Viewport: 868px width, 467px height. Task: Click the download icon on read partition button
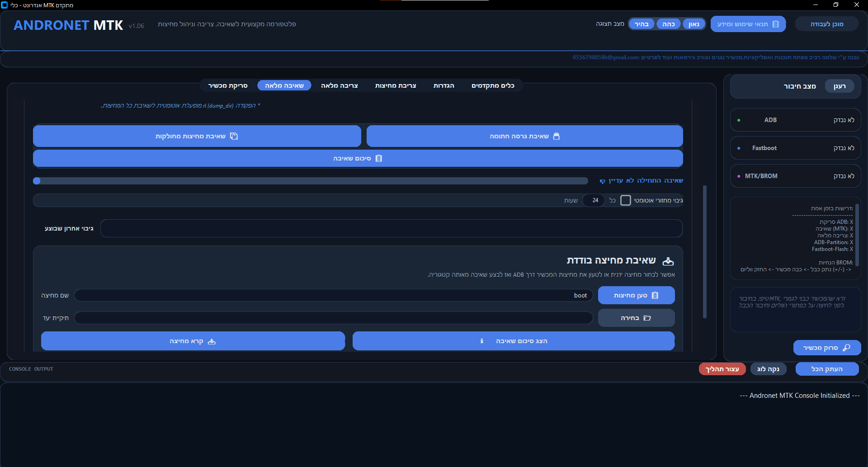point(212,341)
